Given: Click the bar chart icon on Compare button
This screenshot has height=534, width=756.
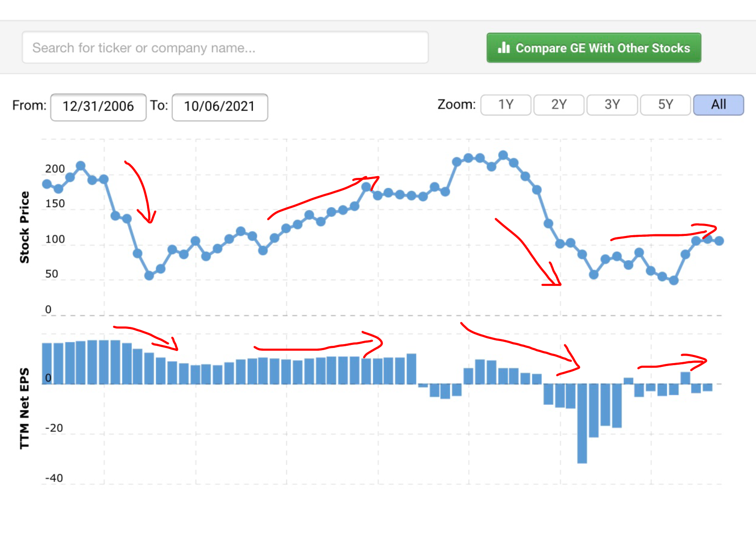Looking at the screenshot, I should tap(503, 47).
